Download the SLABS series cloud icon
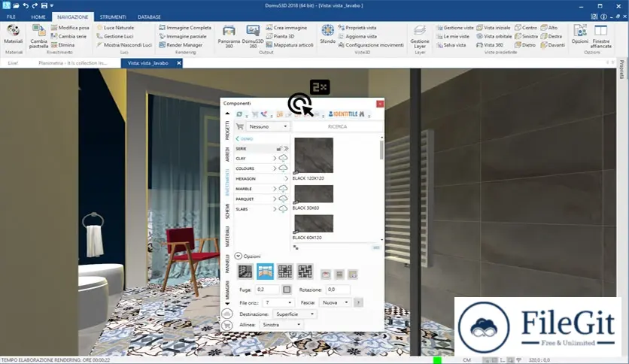The image size is (629, 364). coord(283,208)
